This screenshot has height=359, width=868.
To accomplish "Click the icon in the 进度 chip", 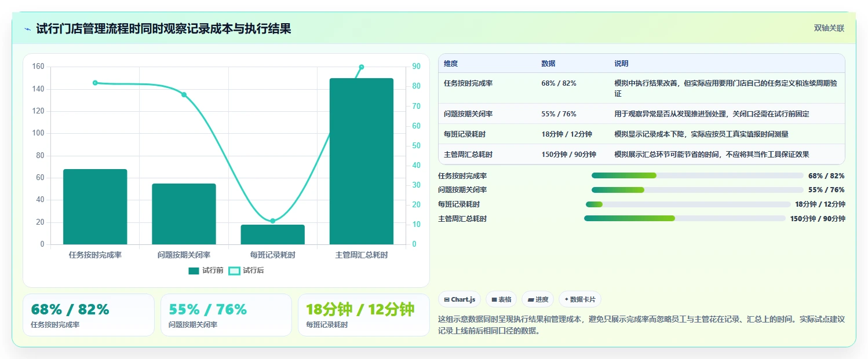I will pyautogui.click(x=531, y=300).
